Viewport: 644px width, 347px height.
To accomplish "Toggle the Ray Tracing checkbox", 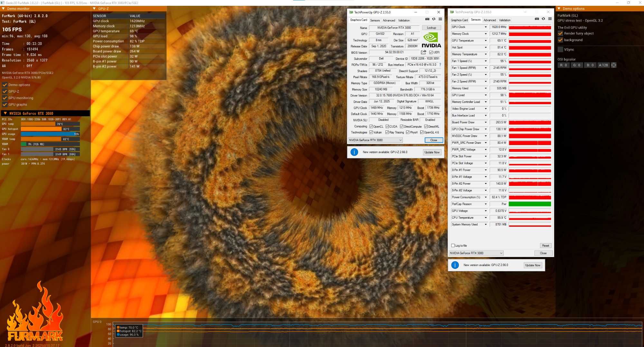I will tap(387, 132).
